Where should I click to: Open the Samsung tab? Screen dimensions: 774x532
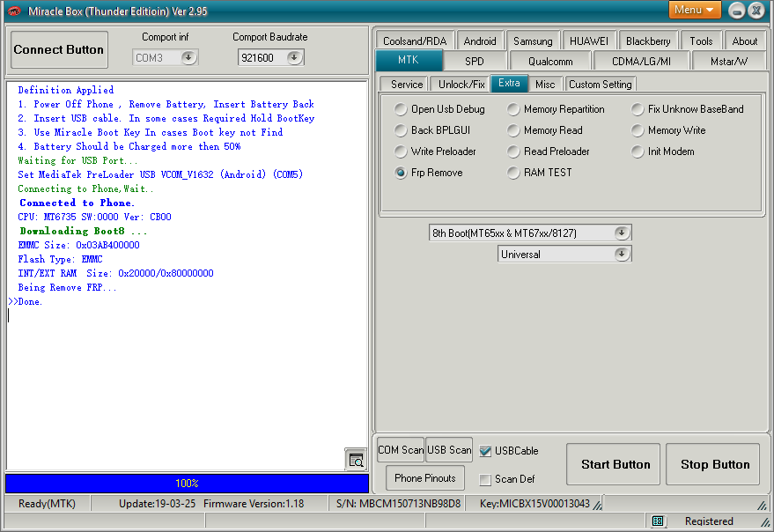click(533, 41)
